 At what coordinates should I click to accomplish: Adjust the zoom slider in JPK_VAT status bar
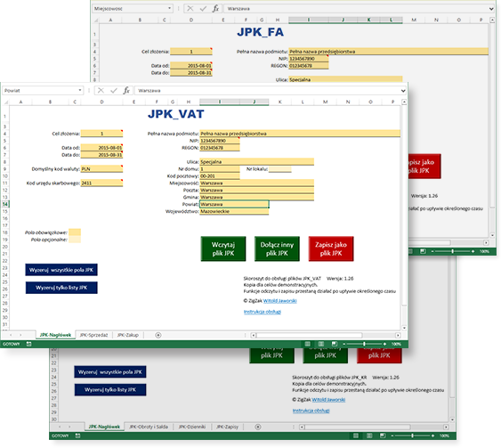click(364, 344)
